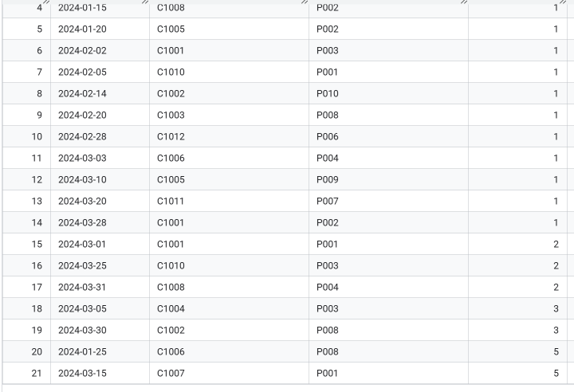Click product cell P009
The image size is (574, 392).
328,179
